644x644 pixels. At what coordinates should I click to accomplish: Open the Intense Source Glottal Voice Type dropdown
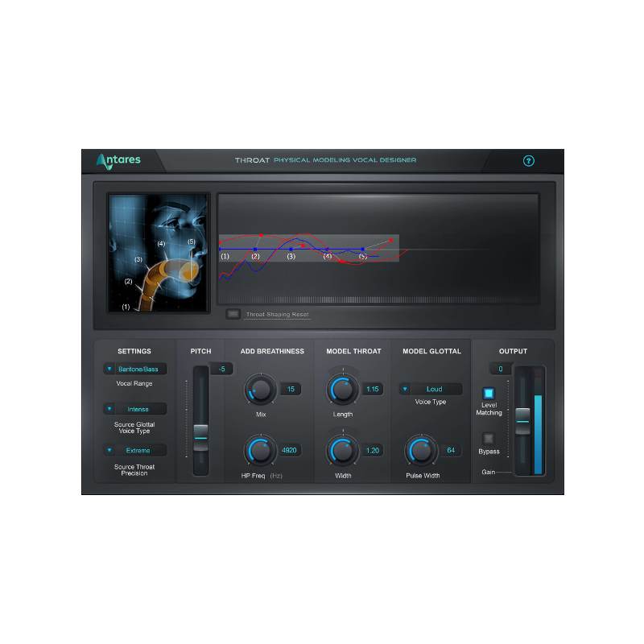click(135, 409)
